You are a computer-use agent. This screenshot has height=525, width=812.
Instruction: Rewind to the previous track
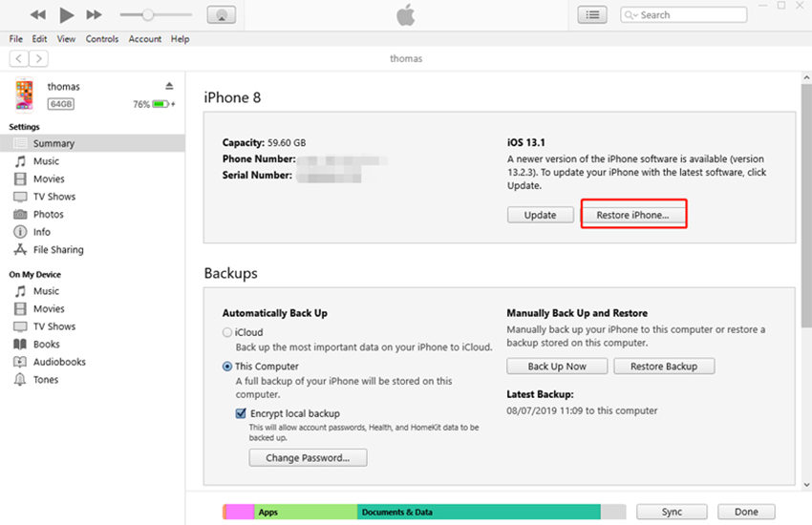pos(38,15)
